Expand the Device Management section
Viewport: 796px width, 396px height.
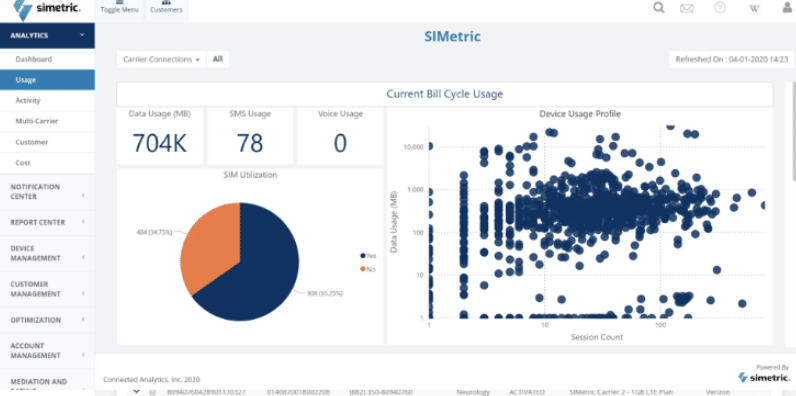click(x=47, y=253)
